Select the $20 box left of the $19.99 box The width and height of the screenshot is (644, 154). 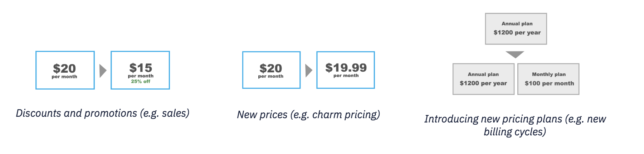[x=271, y=70]
